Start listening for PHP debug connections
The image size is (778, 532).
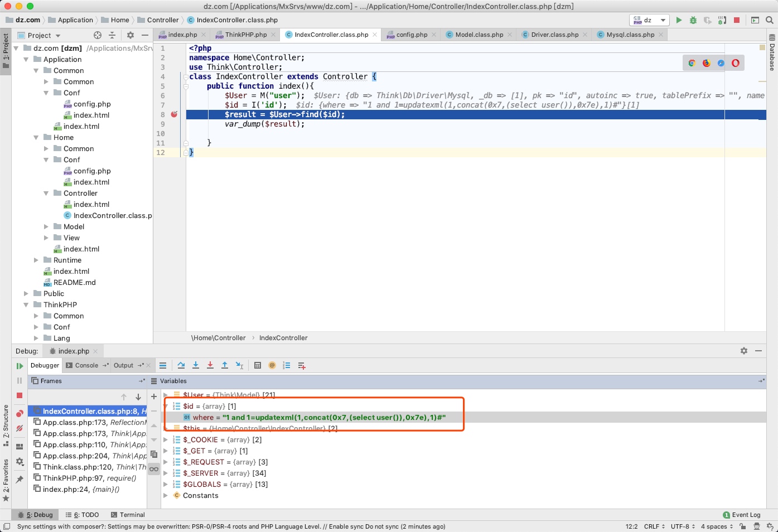pyautogui.click(x=722, y=20)
